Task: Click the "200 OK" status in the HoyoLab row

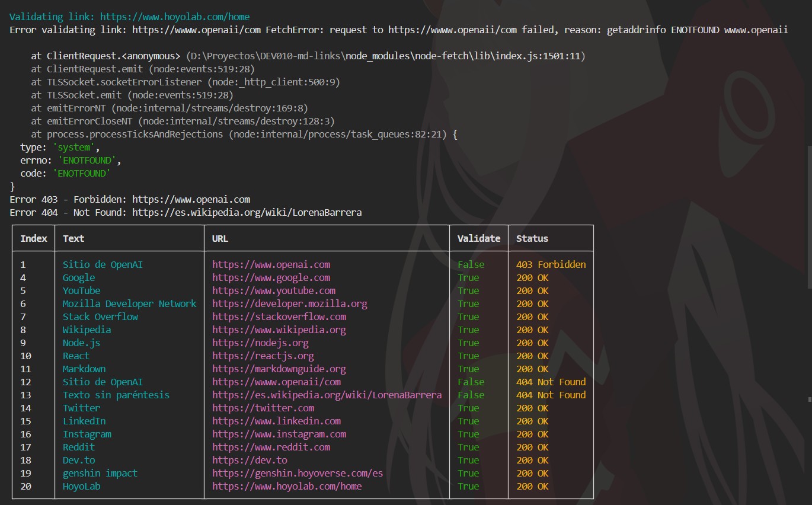Action: click(532, 486)
